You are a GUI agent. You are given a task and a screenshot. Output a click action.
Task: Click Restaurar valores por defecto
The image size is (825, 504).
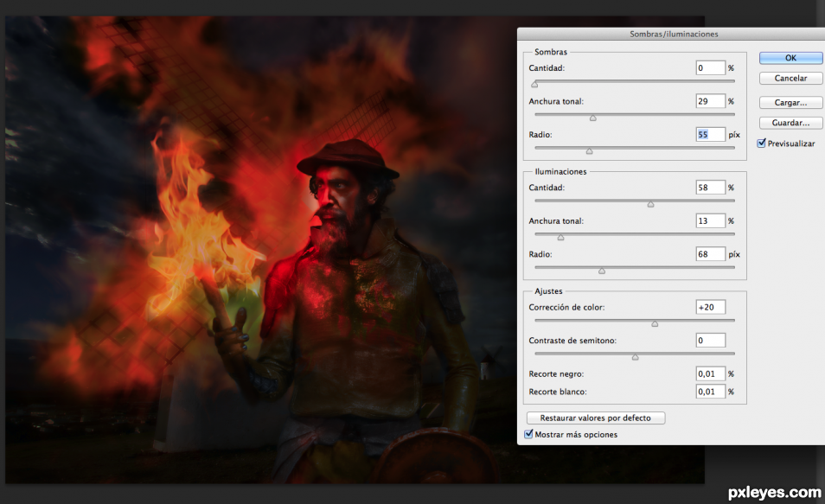point(596,418)
